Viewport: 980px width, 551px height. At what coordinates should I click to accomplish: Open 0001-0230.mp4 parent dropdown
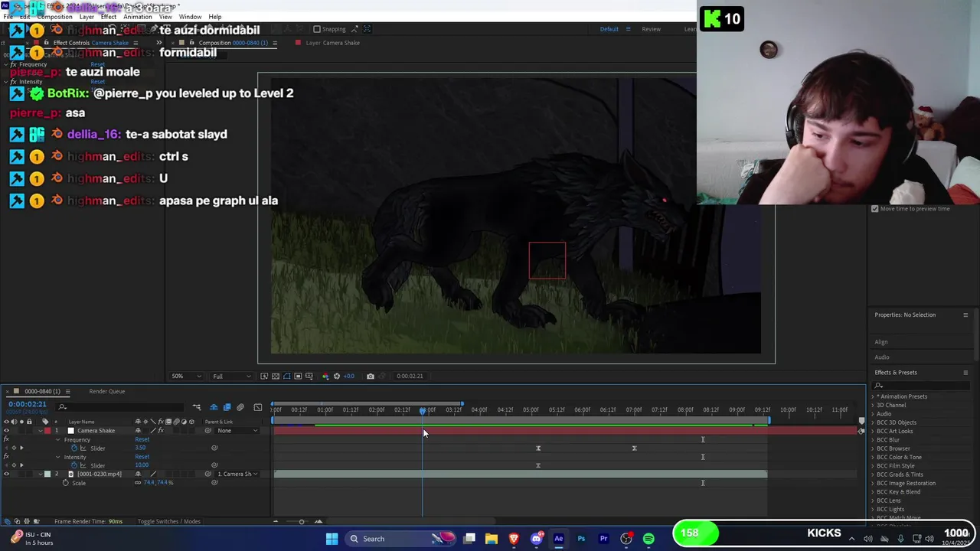tap(238, 474)
